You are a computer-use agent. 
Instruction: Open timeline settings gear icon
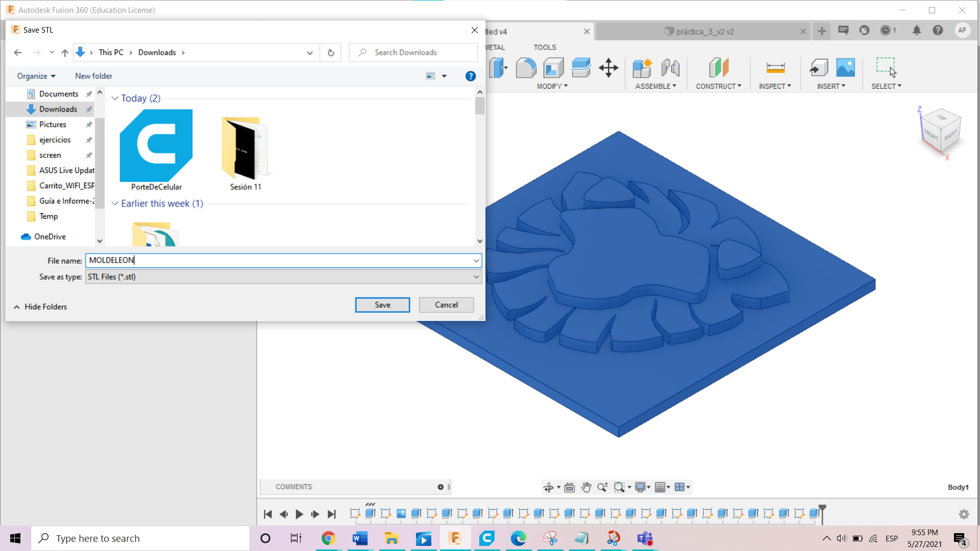pos(964,514)
